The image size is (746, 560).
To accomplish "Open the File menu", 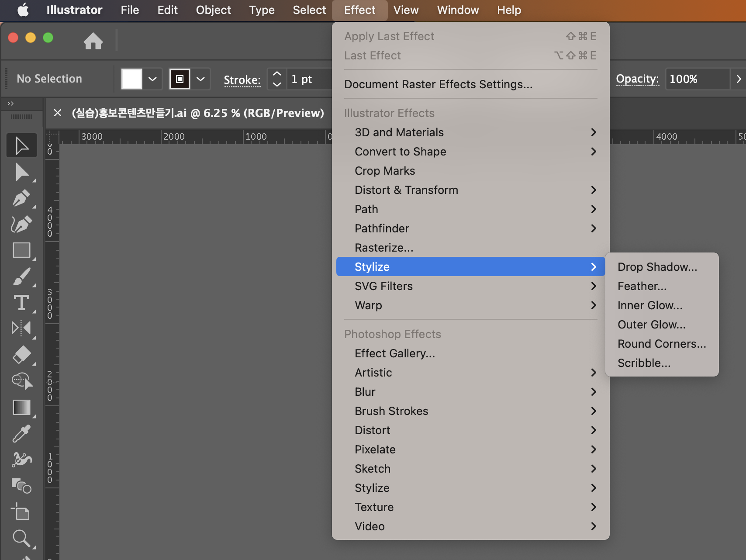I will (x=130, y=10).
